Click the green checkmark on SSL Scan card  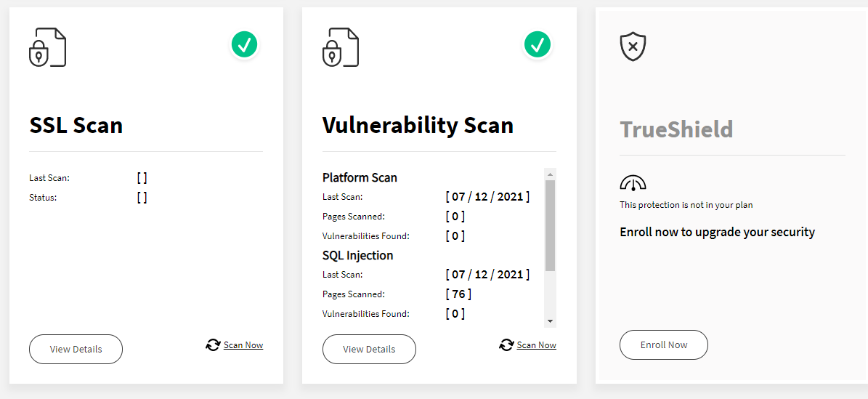tap(244, 44)
